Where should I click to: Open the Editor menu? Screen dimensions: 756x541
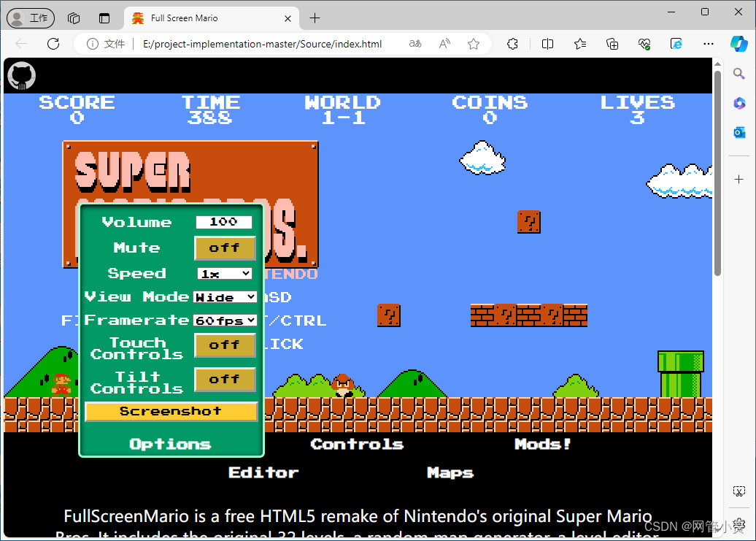pyautogui.click(x=263, y=472)
